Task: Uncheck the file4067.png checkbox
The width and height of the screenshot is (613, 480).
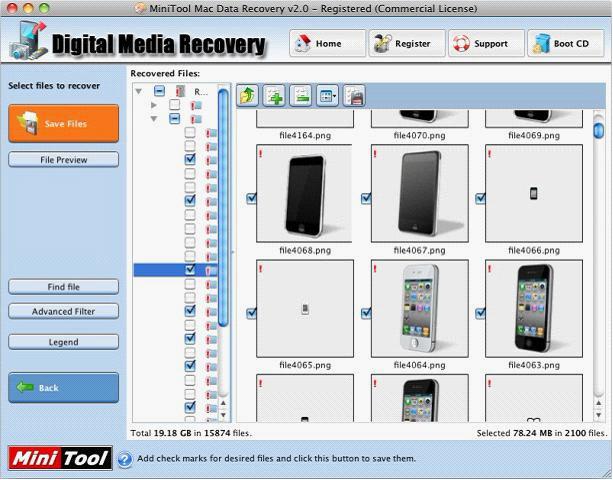Action: 366,198
